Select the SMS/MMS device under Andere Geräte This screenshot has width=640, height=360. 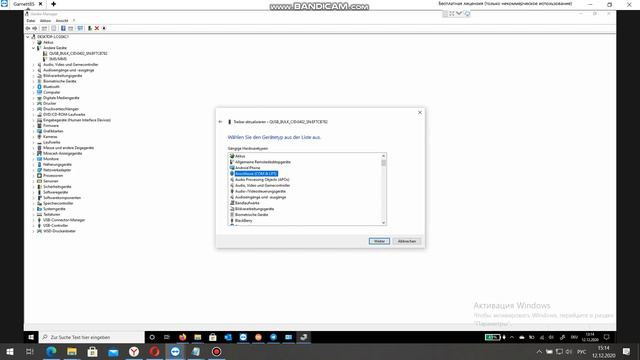click(x=58, y=59)
